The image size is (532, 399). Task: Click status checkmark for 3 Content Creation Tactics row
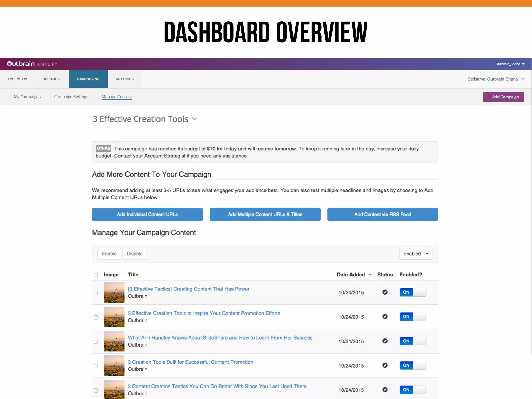[385, 390]
